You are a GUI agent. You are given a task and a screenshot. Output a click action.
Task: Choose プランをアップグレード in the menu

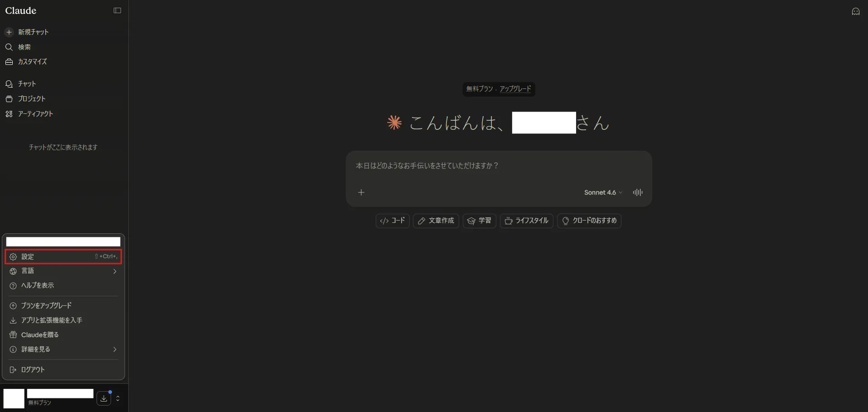pos(63,306)
